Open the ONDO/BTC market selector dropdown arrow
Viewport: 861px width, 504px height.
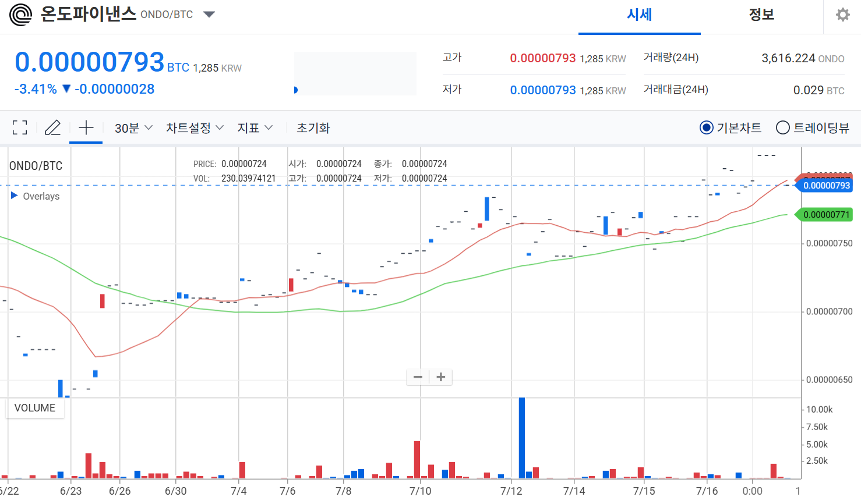click(x=209, y=15)
